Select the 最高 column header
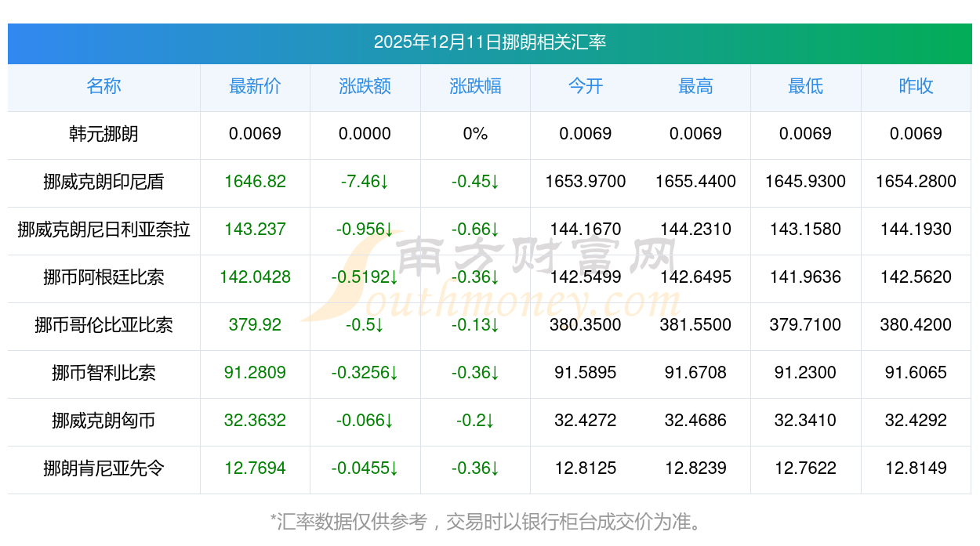Viewport: 980px width, 546px height. (695, 86)
